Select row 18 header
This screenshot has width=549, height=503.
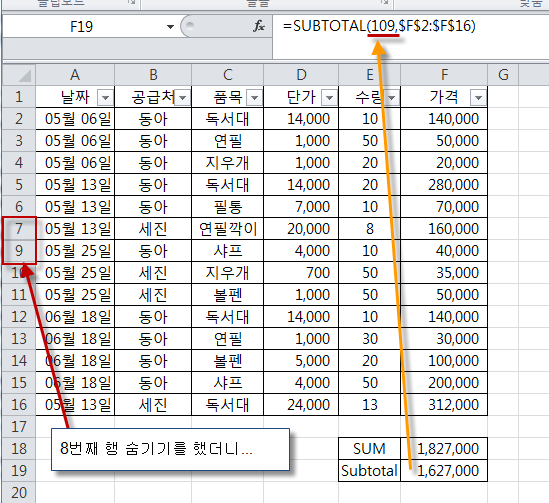[x=19, y=448]
